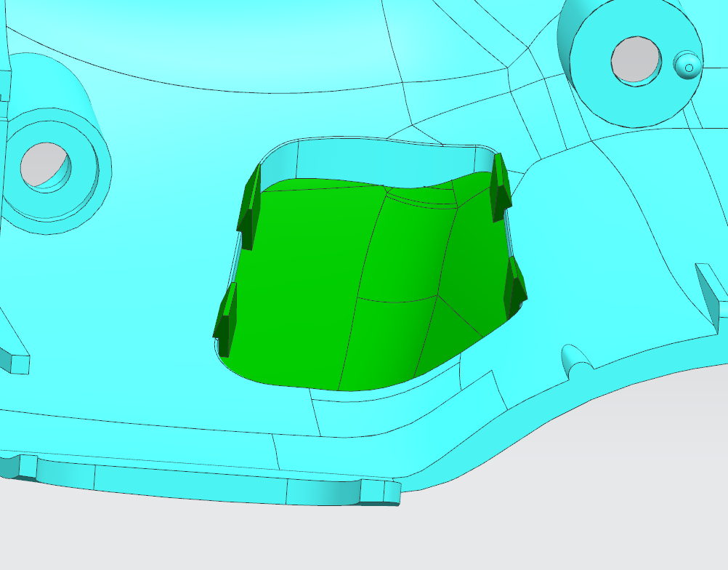Select the small pin beside the top-right hole
The height and width of the screenshot is (570, 728).
tap(687, 65)
